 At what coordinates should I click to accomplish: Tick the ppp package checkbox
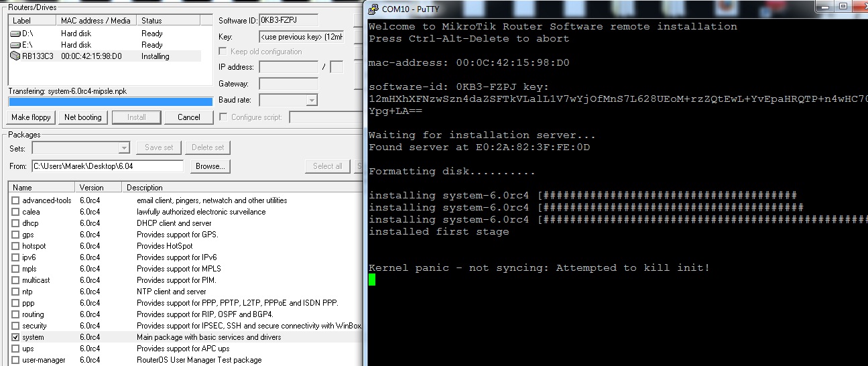click(x=15, y=303)
